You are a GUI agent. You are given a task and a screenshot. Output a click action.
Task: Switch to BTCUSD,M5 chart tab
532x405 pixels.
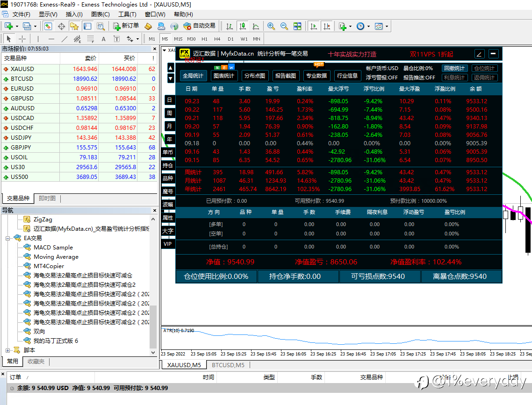[228, 365]
